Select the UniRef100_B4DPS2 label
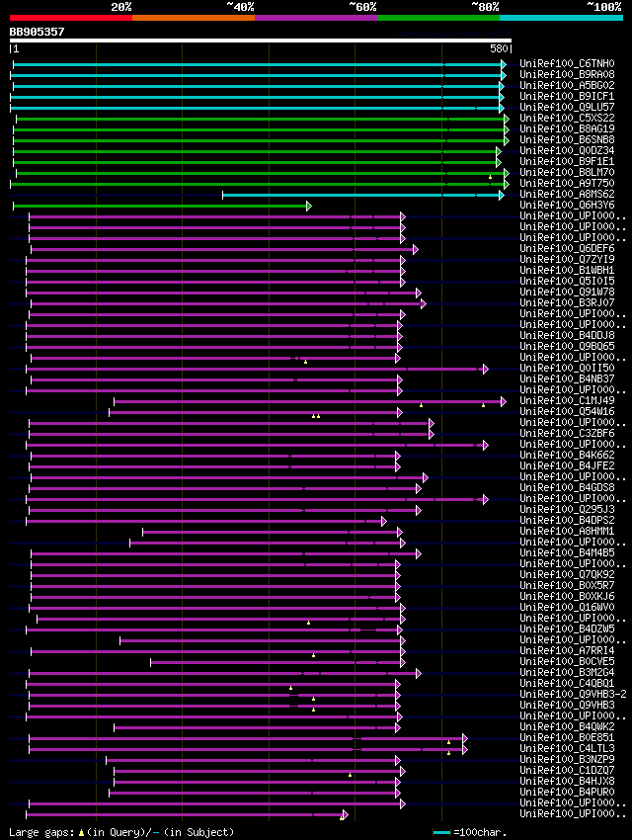The width and height of the screenshot is (632, 840). coord(567,521)
